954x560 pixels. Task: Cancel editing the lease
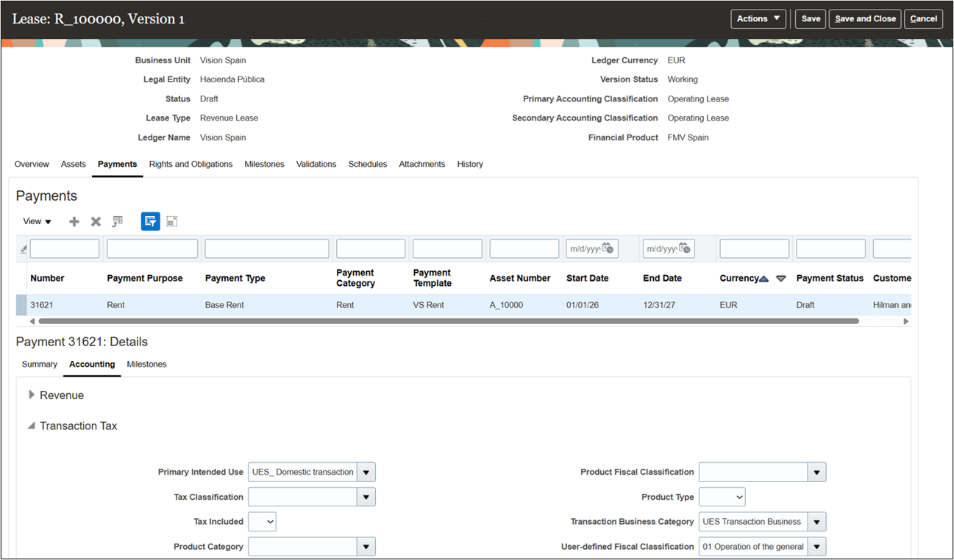tap(923, 18)
